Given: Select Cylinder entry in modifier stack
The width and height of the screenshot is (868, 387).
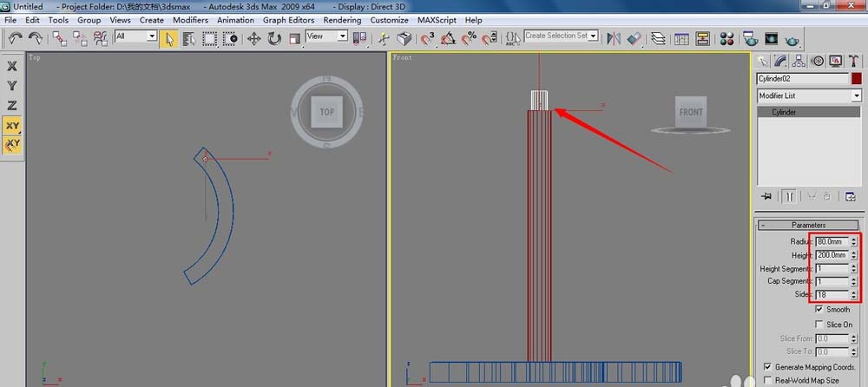Looking at the screenshot, I should (809, 112).
